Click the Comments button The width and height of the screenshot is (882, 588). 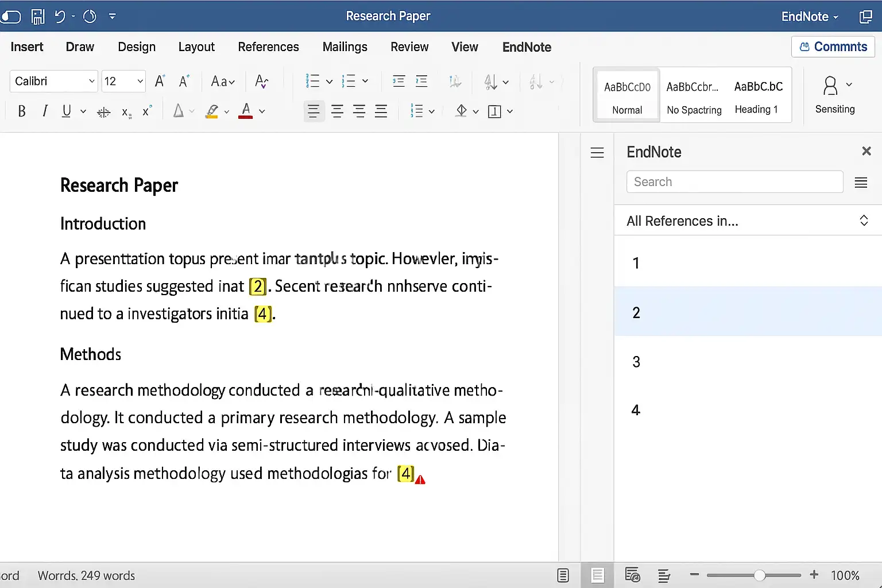pos(833,47)
